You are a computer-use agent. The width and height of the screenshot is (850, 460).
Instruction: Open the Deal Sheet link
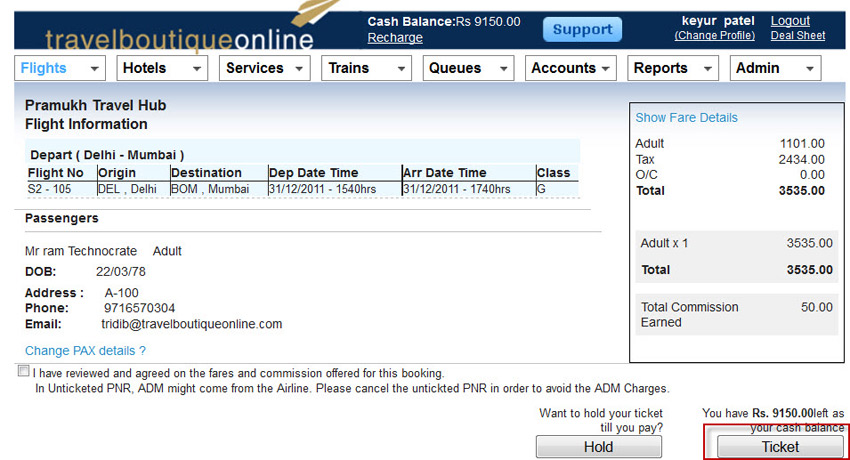797,36
